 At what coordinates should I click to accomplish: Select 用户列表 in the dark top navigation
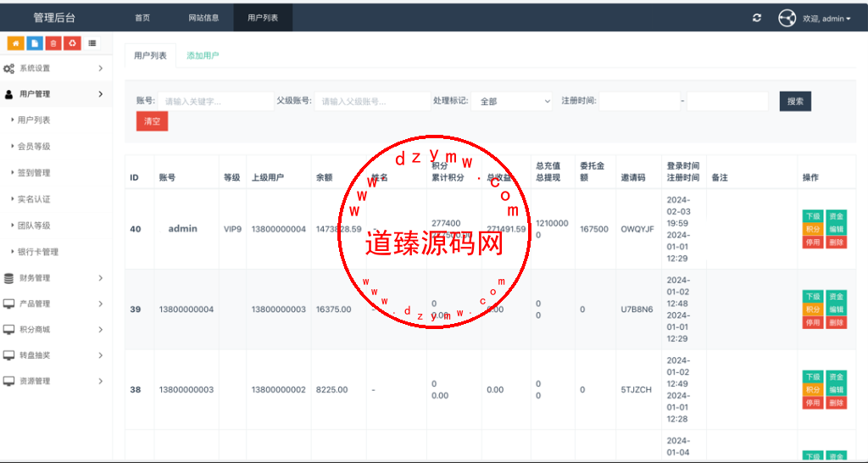[x=263, y=18]
